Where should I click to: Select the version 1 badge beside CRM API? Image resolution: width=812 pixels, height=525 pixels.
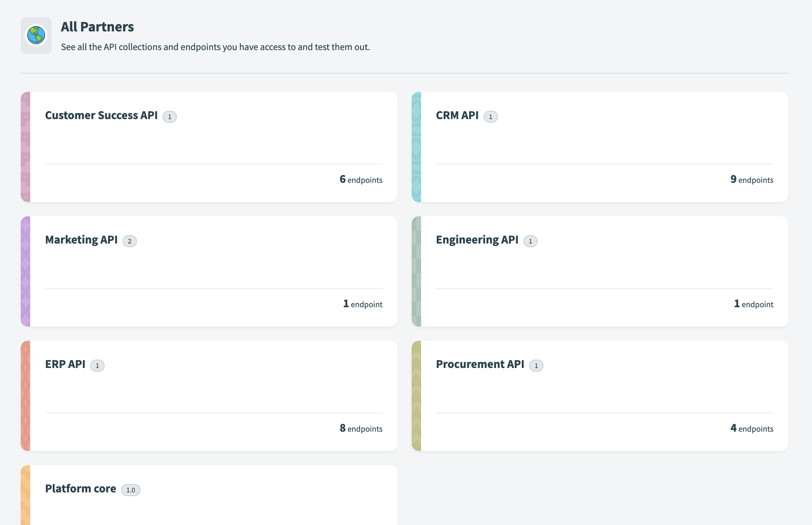(x=491, y=117)
